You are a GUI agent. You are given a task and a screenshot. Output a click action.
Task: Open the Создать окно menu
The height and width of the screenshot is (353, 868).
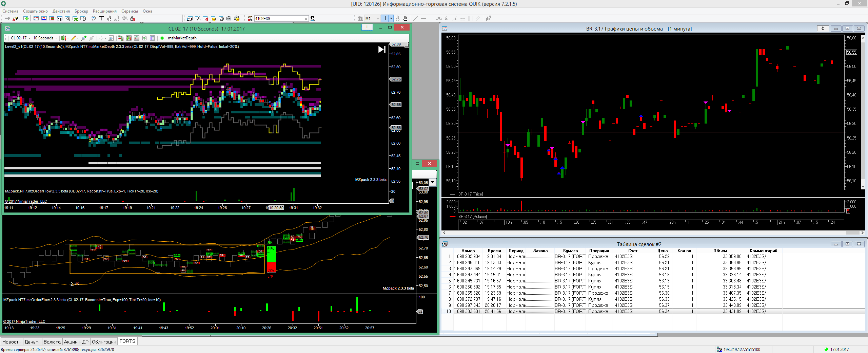pos(35,11)
